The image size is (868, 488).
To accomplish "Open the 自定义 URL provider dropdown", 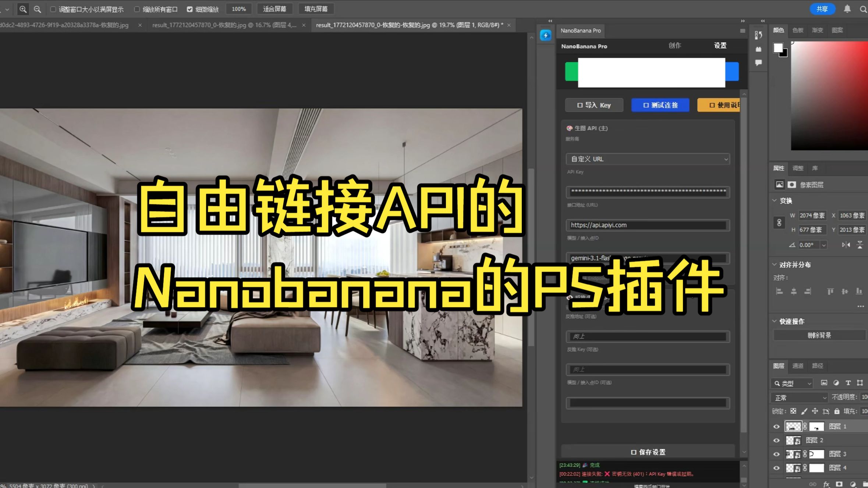I will pos(648,159).
